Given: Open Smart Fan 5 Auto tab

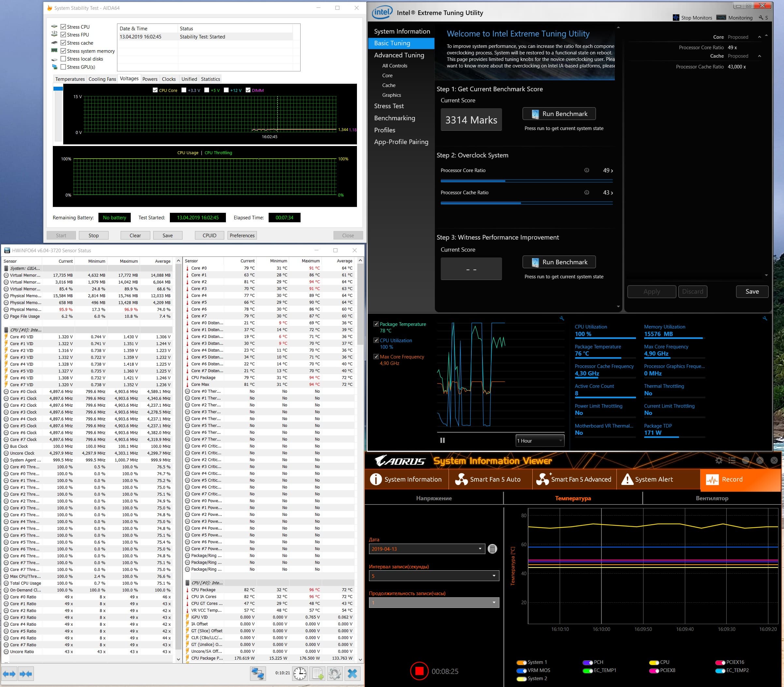Looking at the screenshot, I should coord(488,479).
